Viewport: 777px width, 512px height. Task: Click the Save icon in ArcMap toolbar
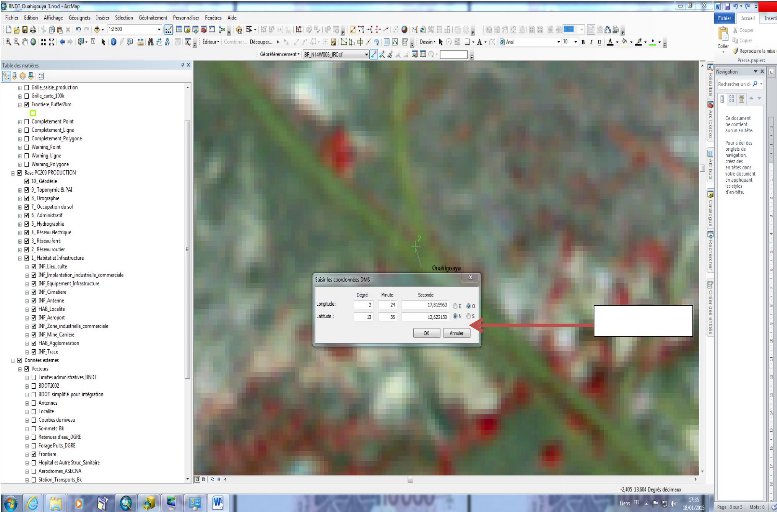coord(21,29)
